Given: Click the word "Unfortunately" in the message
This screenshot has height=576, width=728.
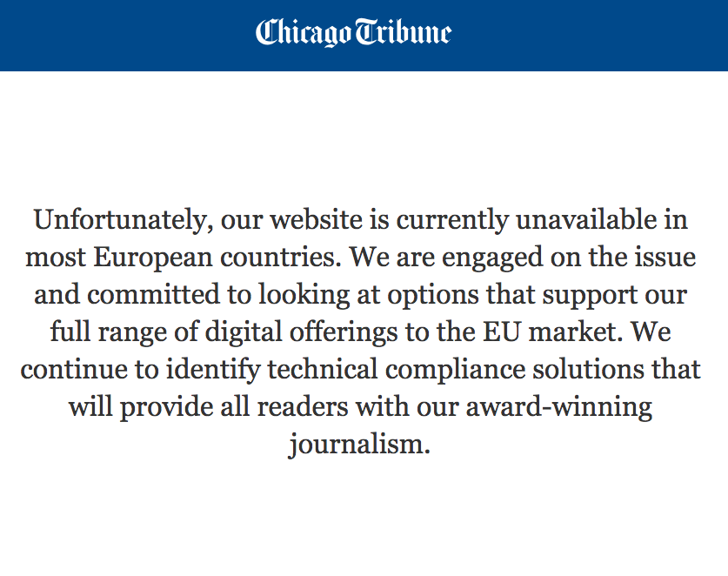Looking at the screenshot, I should pos(120,220).
